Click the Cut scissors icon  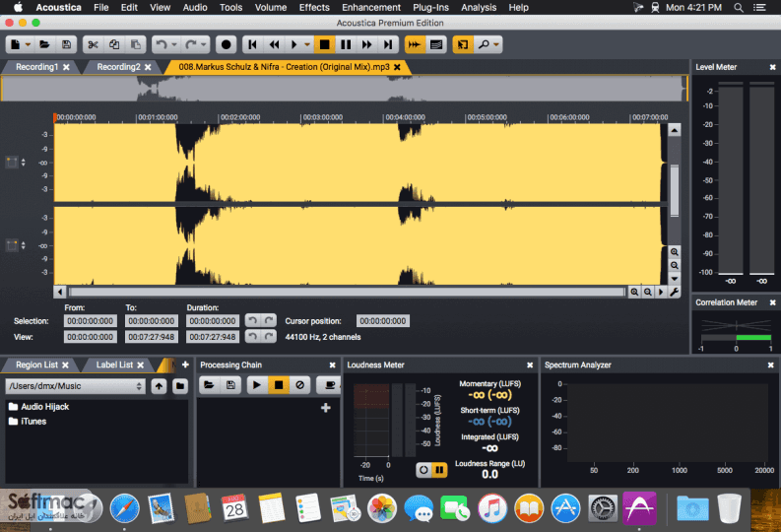click(93, 45)
